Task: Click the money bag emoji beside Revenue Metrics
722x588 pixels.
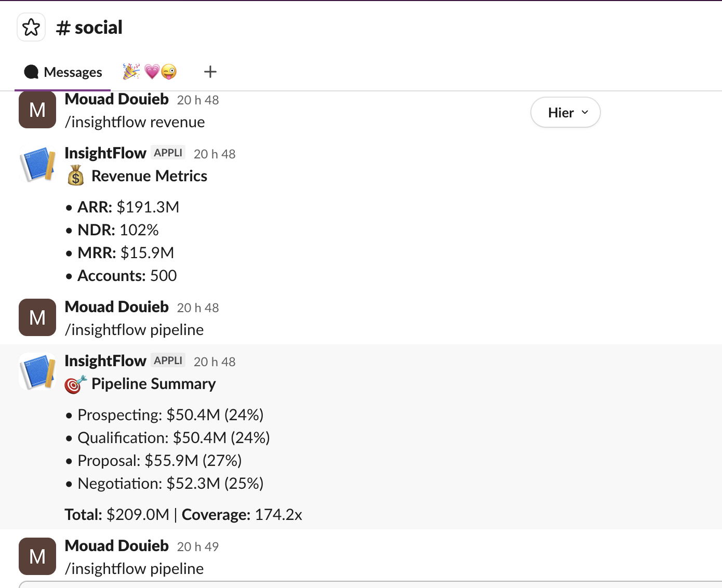Action: coord(76,176)
